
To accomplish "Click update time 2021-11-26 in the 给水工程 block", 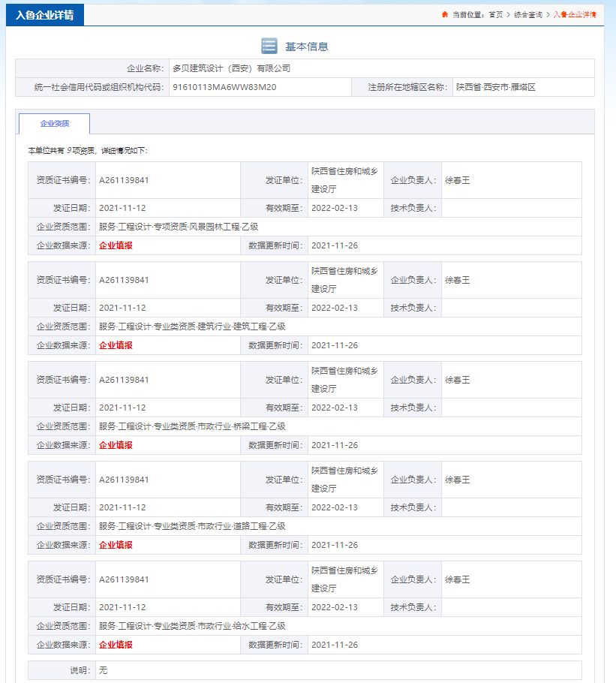I will [x=335, y=645].
